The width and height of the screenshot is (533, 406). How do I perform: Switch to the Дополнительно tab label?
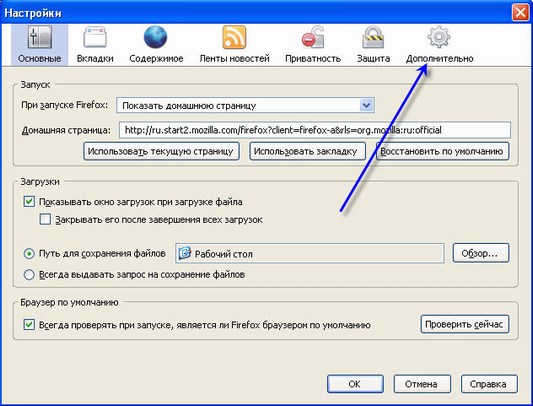click(x=440, y=58)
